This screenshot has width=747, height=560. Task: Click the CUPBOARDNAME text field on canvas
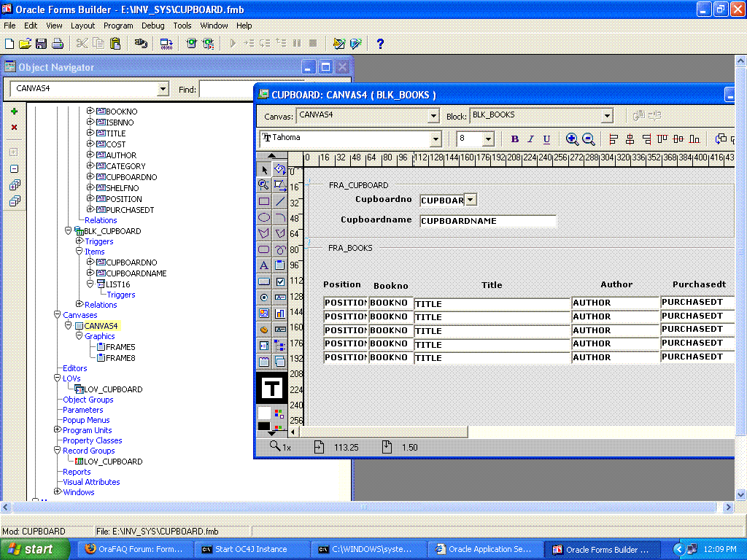(487, 221)
